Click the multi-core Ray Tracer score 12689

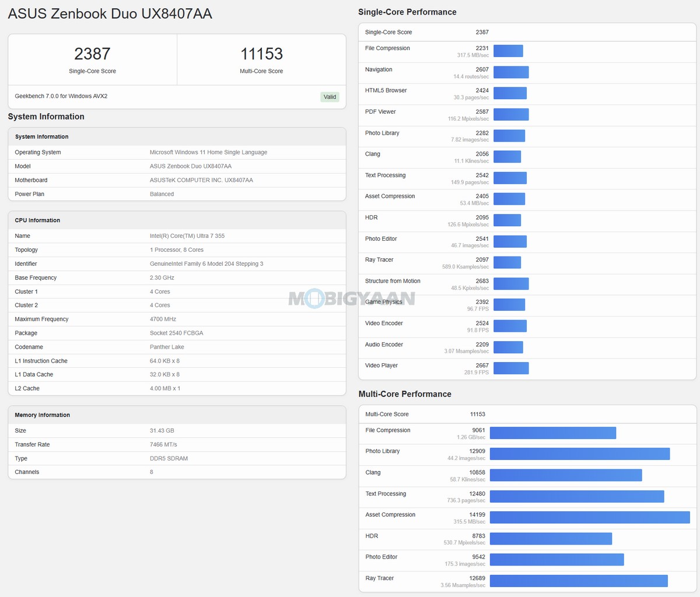[x=477, y=578]
